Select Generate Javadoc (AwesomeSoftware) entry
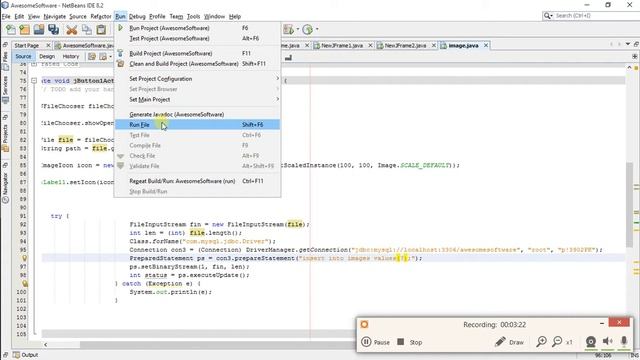The height and width of the screenshot is (360, 640). (x=198, y=114)
